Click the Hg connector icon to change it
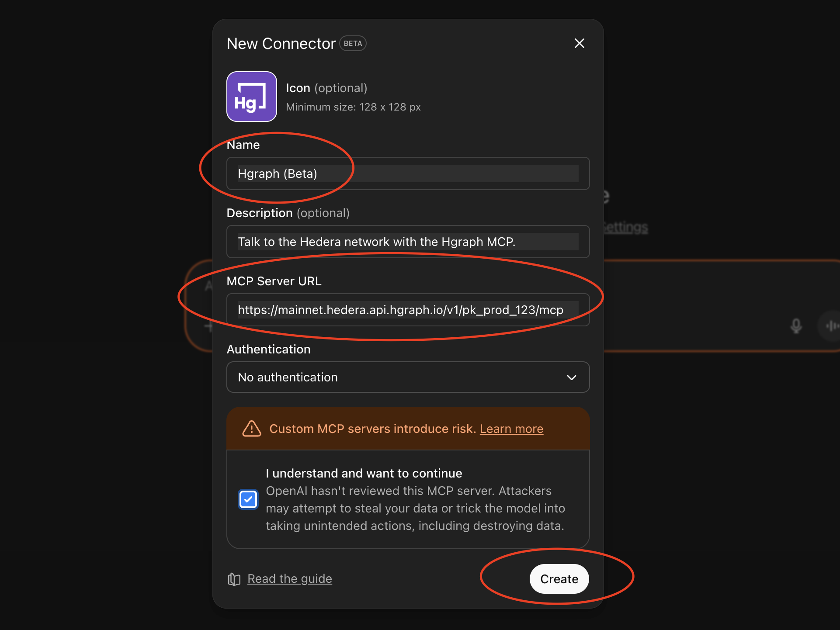 (251, 97)
